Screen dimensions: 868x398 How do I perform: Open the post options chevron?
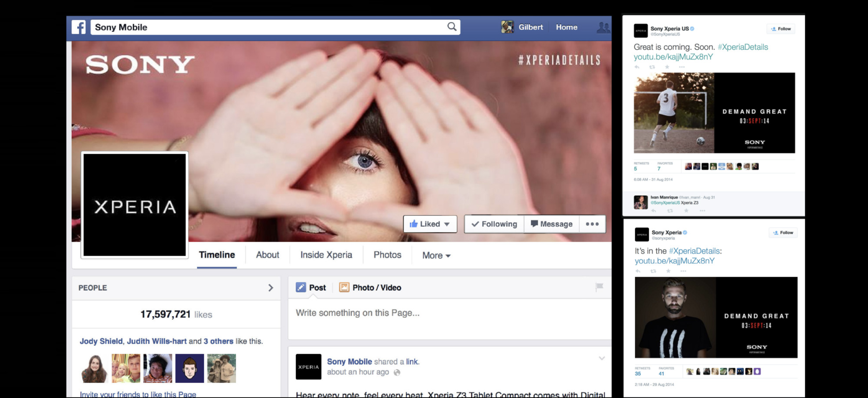(x=602, y=358)
